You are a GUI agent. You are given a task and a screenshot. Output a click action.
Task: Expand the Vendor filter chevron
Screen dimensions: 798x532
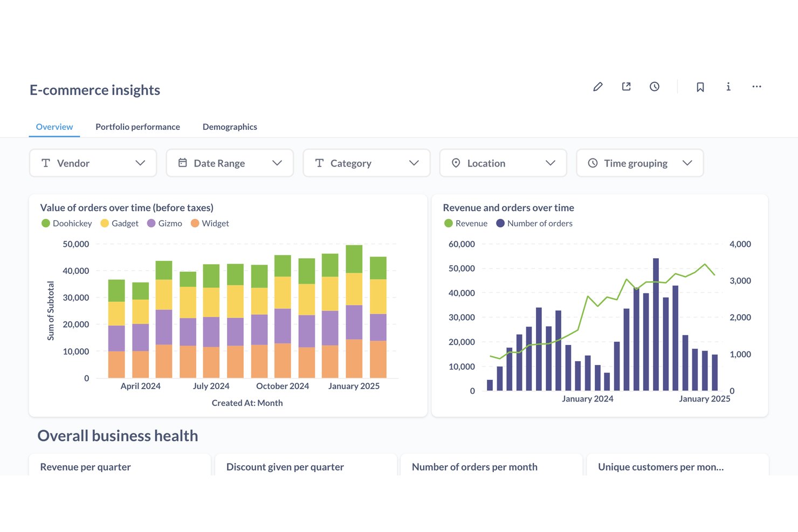[140, 163]
